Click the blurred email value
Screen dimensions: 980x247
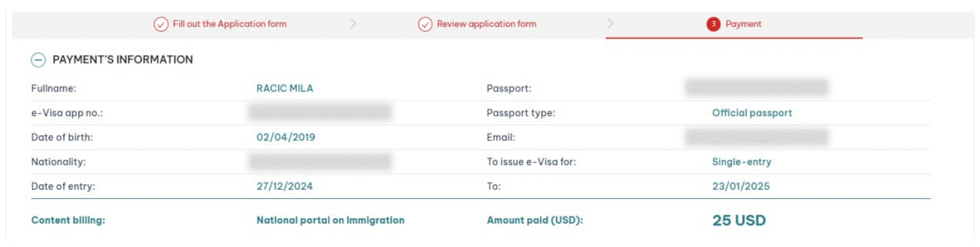757,137
